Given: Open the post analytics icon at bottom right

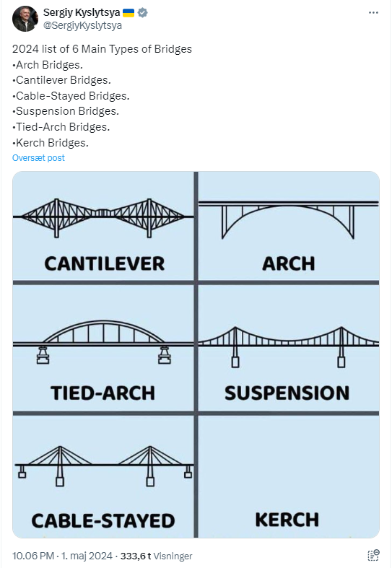Looking at the screenshot, I should tap(373, 555).
